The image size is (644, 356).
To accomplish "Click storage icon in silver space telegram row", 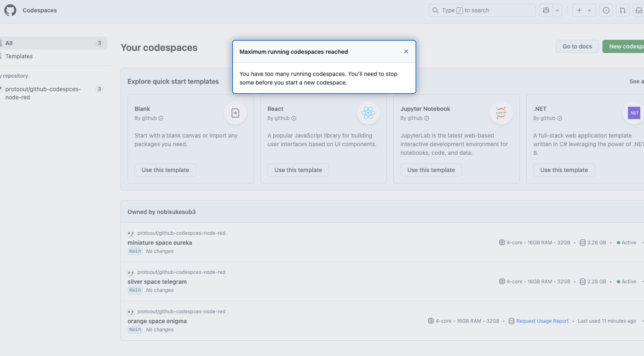I will tap(582, 282).
